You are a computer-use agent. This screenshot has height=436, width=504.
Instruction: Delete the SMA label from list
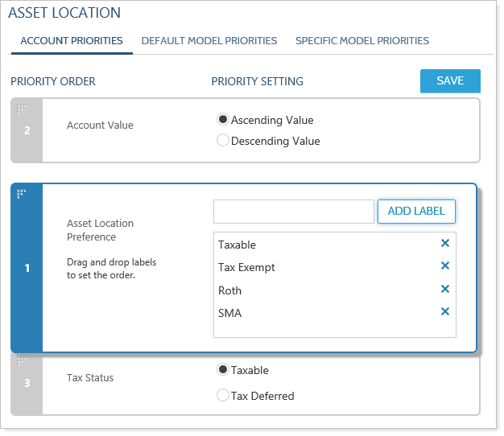coord(444,312)
